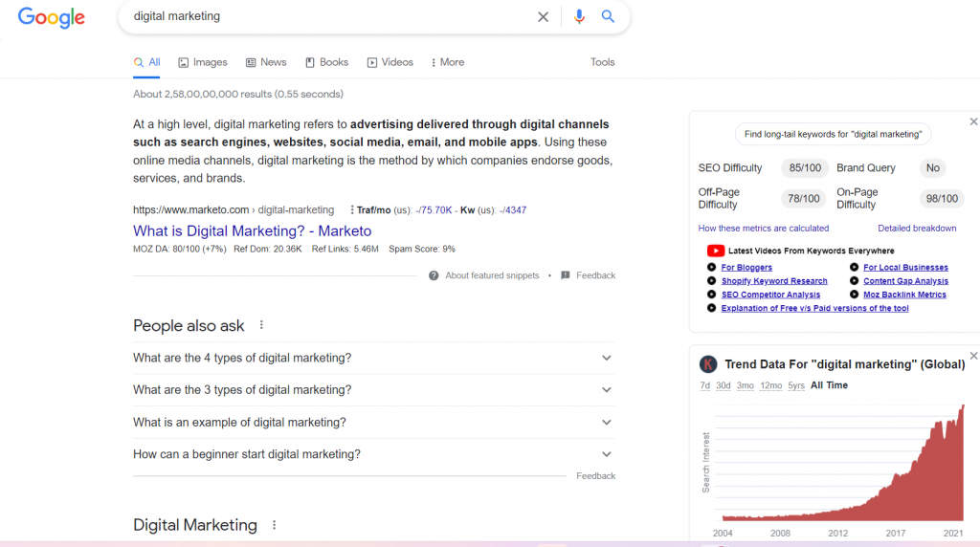Open What is Digital Marketing? - Marketo result
This screenshot has height=547, width=980.
pyautogui.click(x=253, y=231)
